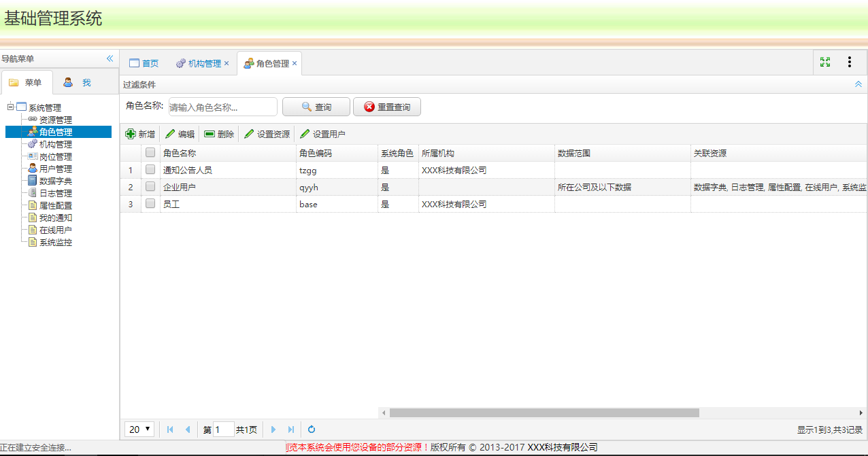
Task: Collapse the 系统管理 tree node
Action: click(x=10, y=107)
